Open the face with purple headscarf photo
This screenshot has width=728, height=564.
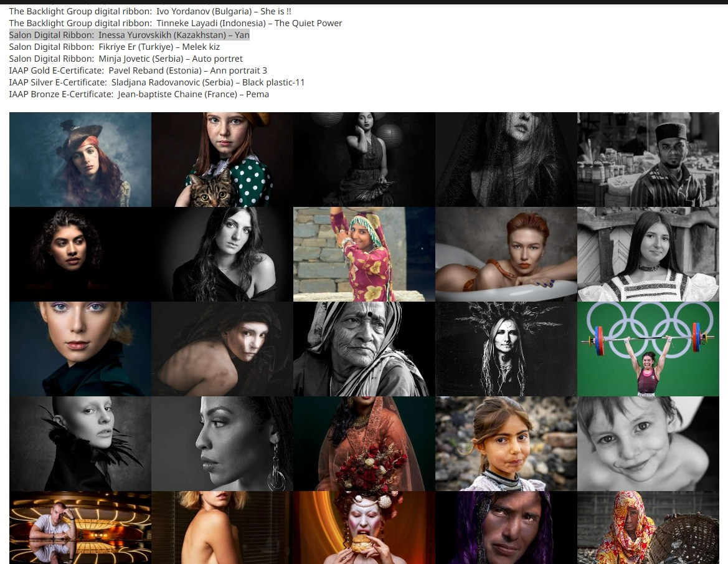(x=506, y=527)
